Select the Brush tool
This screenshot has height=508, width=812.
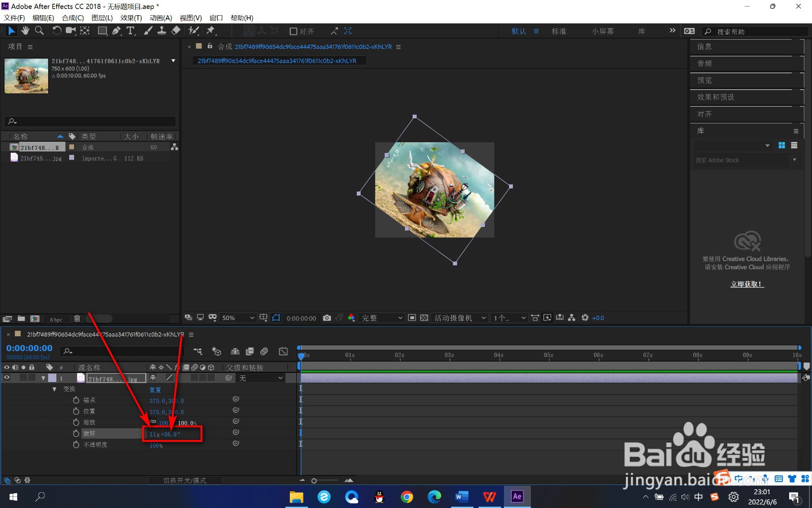(x=148, y=30)
